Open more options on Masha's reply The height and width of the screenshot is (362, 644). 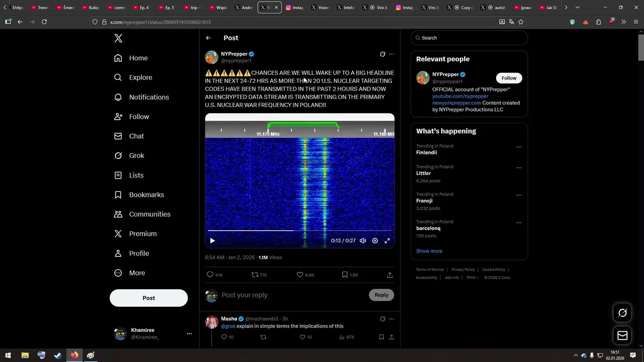(x=391, y=319)
